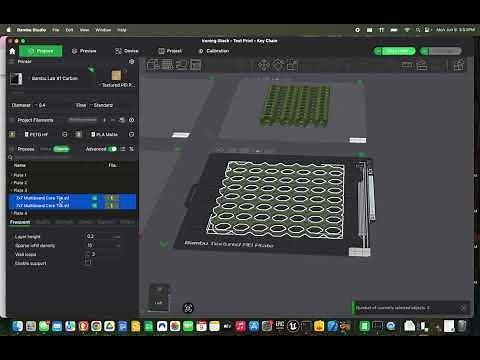Open the Flow Standard dropdown

[103, 105]
